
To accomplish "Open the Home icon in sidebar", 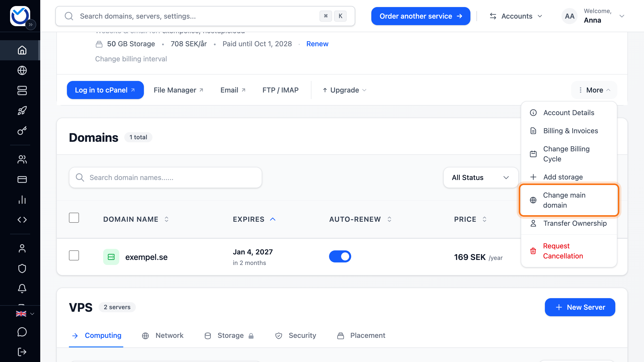I will click(x=22, y=50).
